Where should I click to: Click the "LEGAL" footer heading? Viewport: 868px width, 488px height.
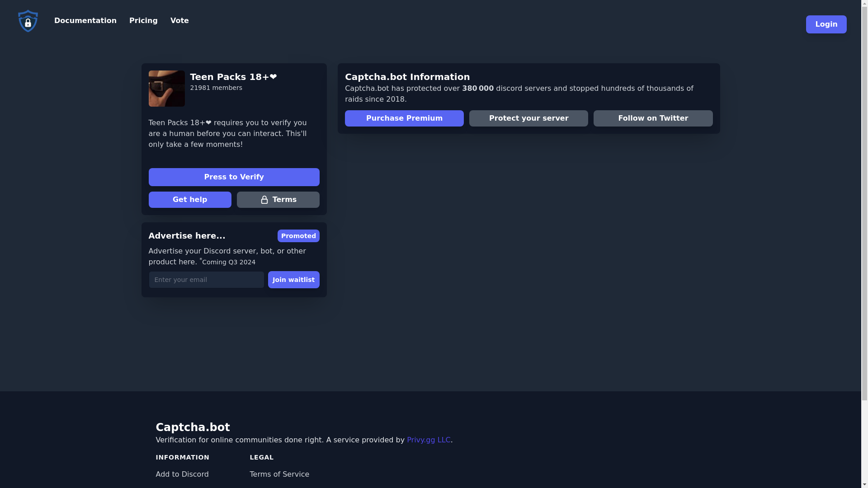point(262,457)
